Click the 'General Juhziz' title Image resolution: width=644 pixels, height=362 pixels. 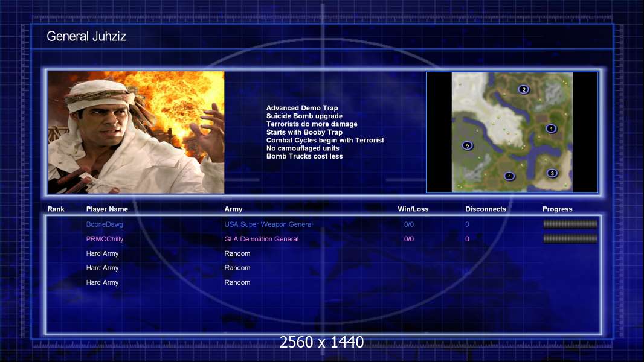coord(86,36)
